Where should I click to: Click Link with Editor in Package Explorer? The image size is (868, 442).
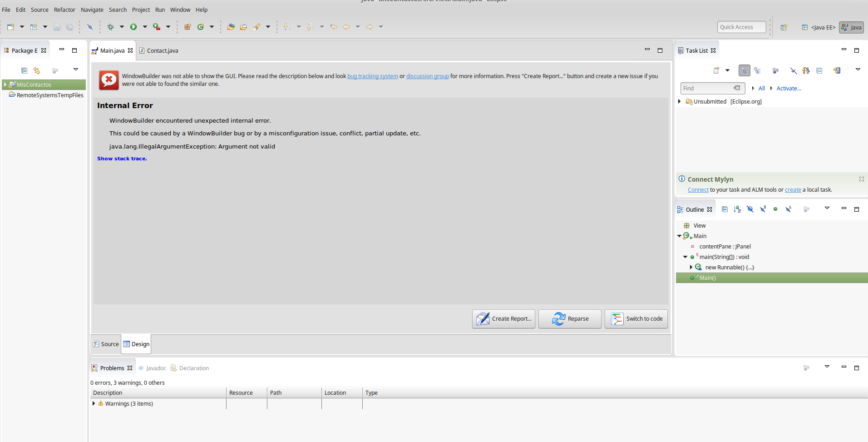click(x=37, y=70)
